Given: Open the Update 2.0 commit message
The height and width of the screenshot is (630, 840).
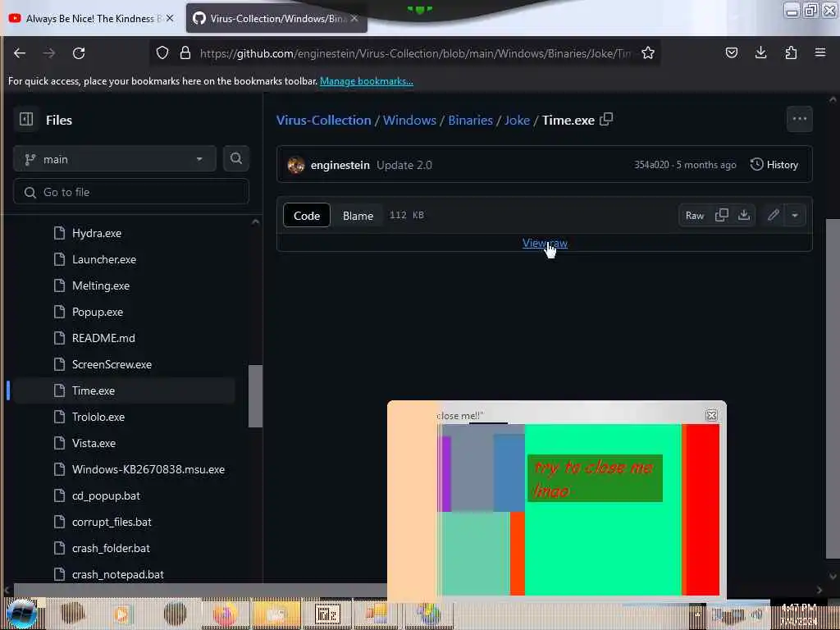Looking at the screenshot, I should [404, 165].
